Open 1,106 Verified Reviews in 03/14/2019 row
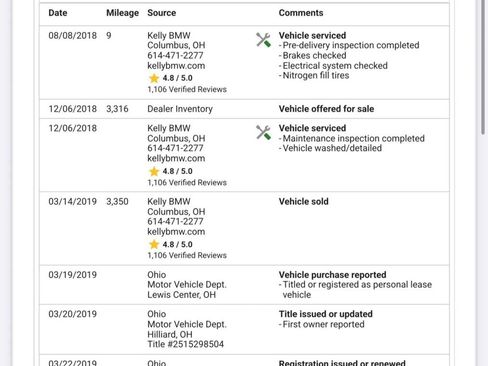Viewport: 488px width, 366px height. pos(187,255)
